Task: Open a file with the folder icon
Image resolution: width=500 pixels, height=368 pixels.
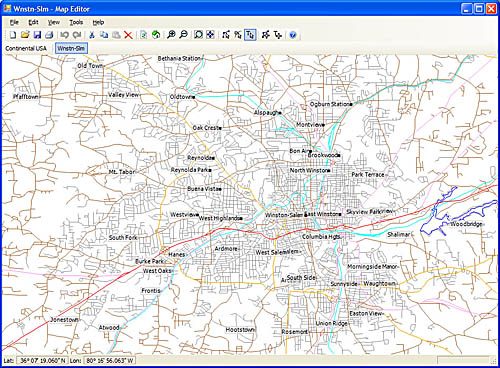Action: (x=25, y=35)
